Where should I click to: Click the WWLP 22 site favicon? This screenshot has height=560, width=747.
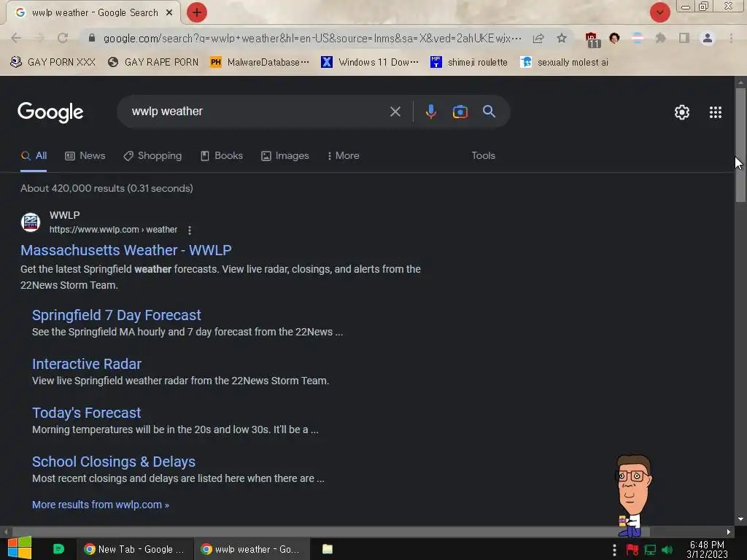[31, 222]
